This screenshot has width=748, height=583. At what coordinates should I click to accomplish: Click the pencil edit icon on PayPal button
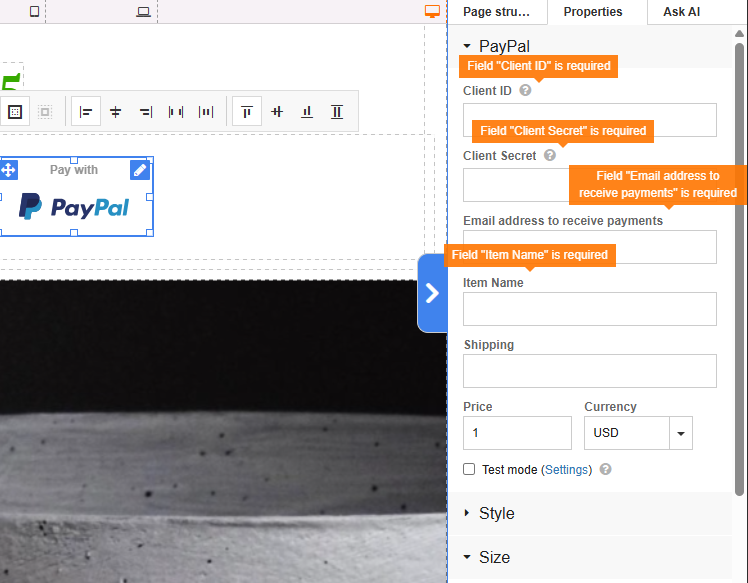point(141,170)
